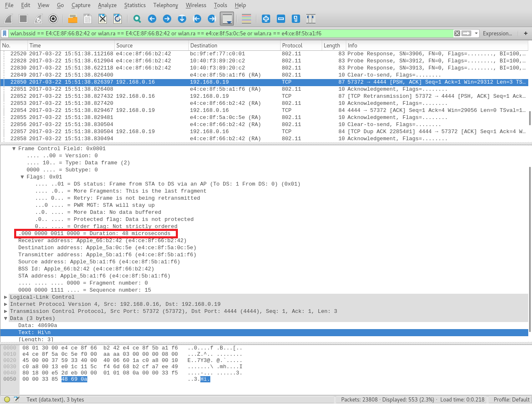Click the filter bookmark icon
Screen dimensions: 532x404
(x=5, y=33)
